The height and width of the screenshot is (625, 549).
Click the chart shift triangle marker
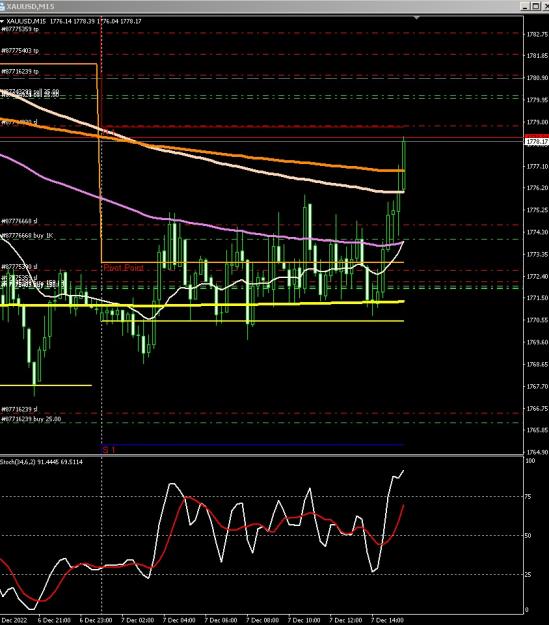point(417,18)
